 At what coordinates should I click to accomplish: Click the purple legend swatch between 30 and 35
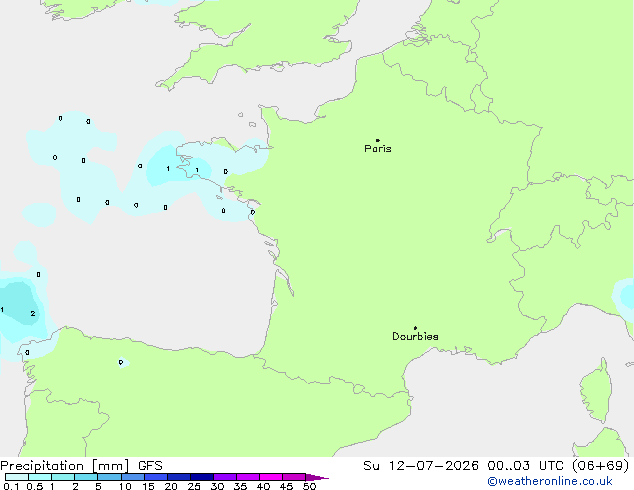[225, 477]
